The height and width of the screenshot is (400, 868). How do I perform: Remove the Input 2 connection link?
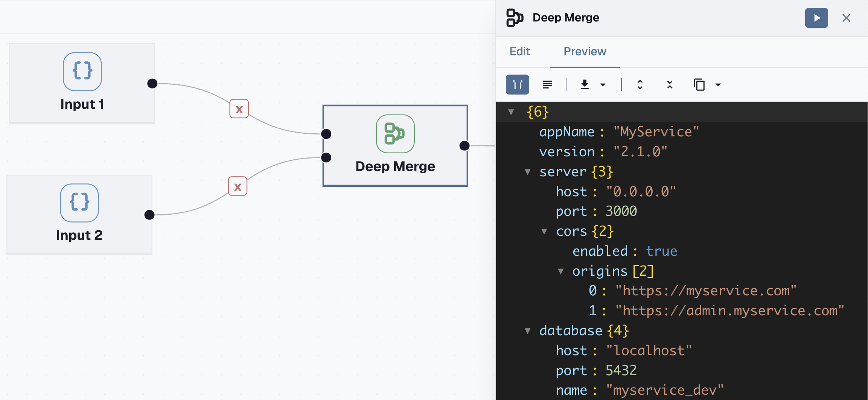[x=238, y=186]
